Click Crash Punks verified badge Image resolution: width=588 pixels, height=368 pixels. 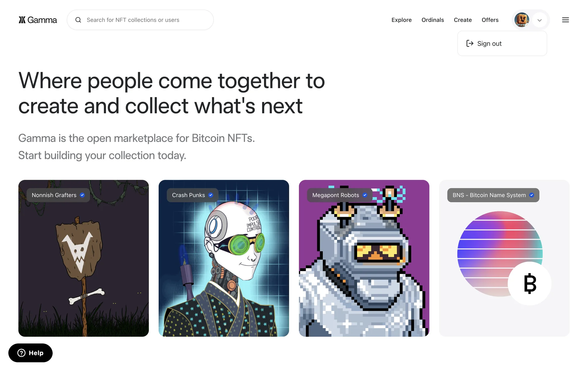211,195
